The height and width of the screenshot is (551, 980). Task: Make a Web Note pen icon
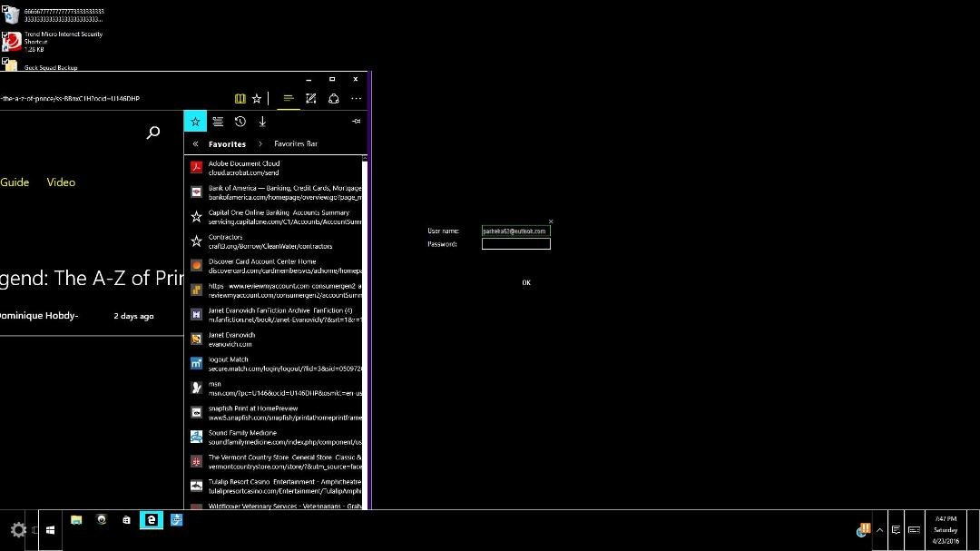pos(310,99)
